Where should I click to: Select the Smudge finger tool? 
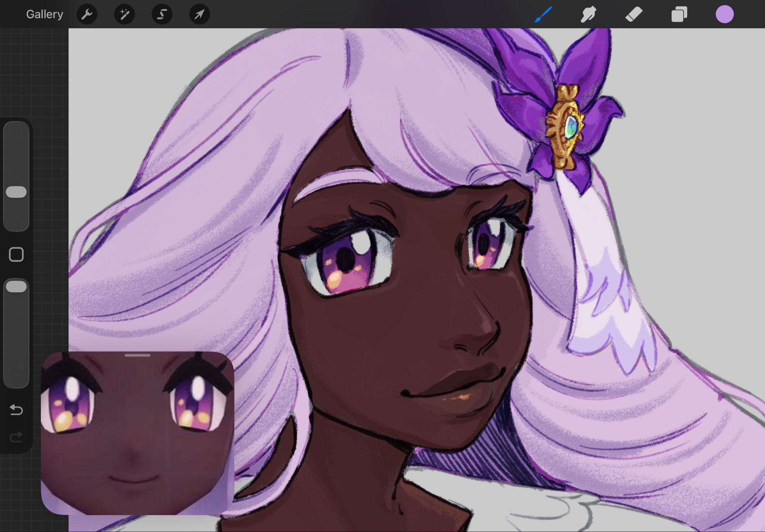point(588,14)
